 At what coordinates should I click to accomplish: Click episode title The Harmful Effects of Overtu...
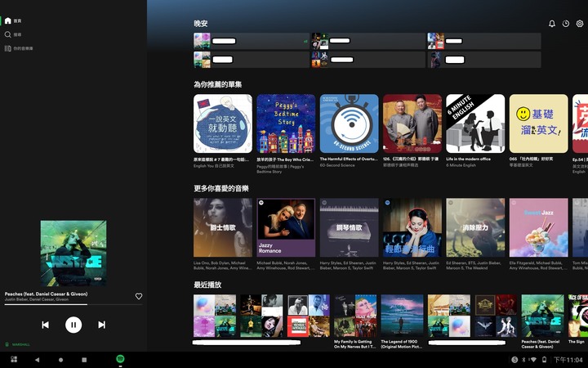(x=349, y=159)
